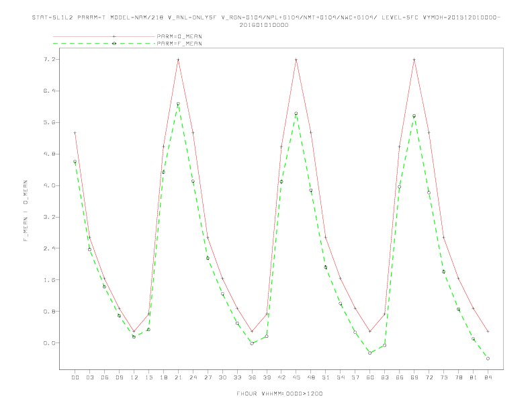Select the chart title line starting STAT=SL1L2

point(267,17)
